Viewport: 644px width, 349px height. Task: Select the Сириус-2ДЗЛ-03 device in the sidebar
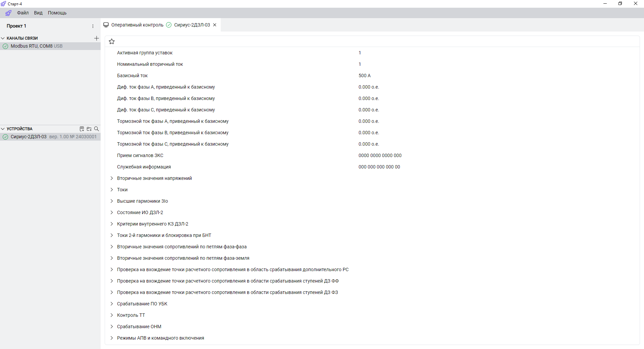coord(29,137)
